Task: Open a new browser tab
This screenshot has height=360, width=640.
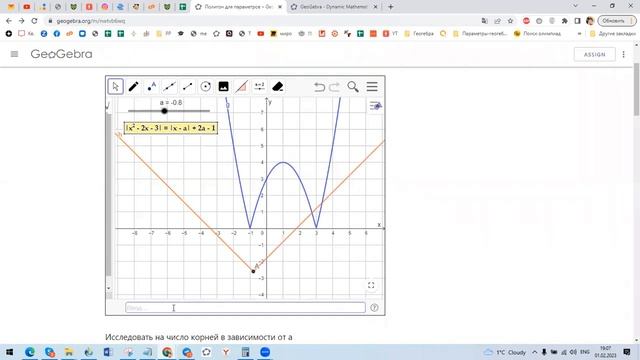Action: (391, 7)
